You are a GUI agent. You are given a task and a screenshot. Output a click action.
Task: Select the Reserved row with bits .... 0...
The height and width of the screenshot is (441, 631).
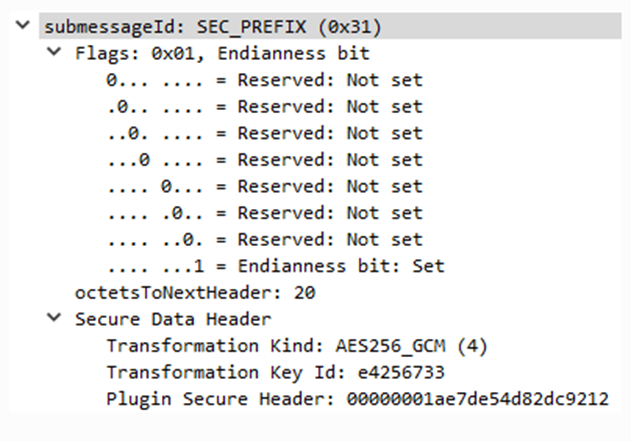[x=264, y=186]
